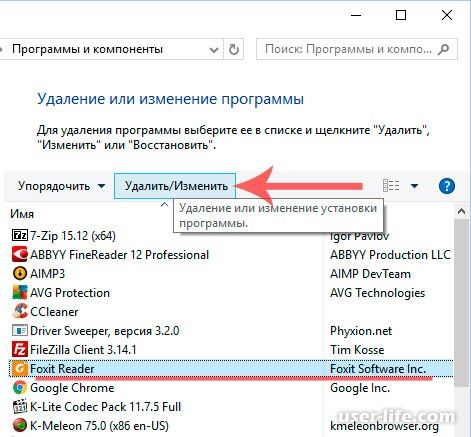Click the scrollbar up arrow
The height and width of the screenshot is (437, 471).
[x=461, y=211]
